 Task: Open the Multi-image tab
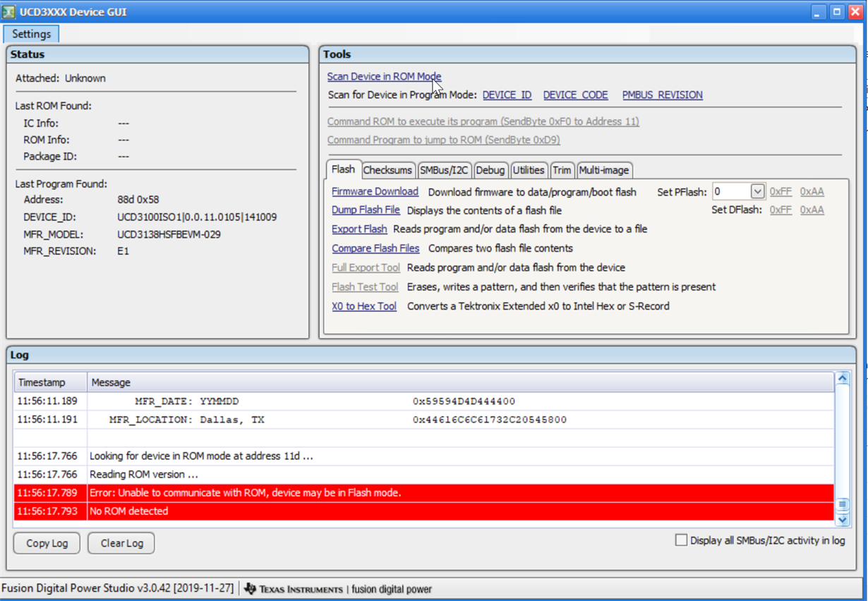pos(604,170)
